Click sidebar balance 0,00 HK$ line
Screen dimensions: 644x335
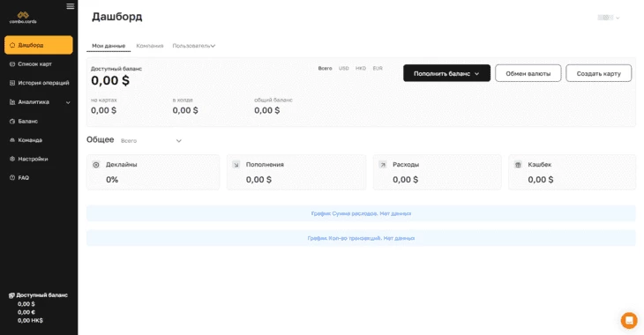(x=30, y=320)
